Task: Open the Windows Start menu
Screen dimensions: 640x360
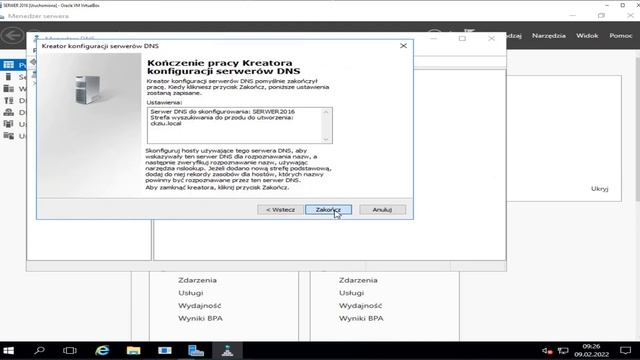Action: [x=9, y=351]
